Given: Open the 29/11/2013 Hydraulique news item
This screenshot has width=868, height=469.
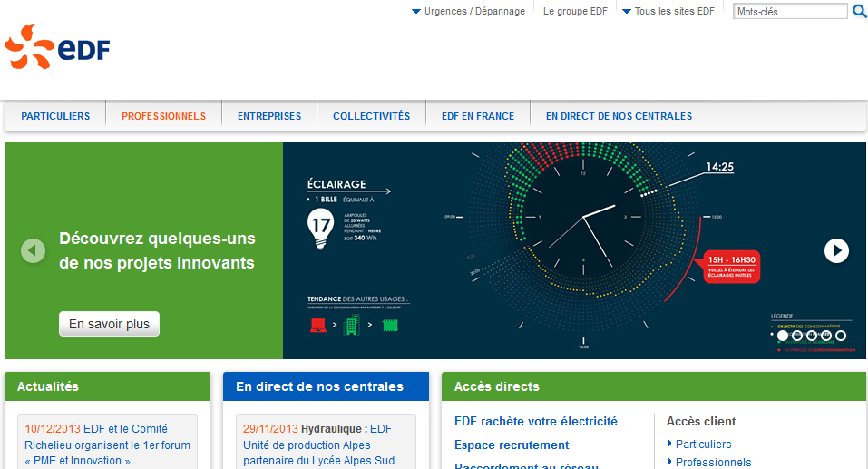Looking at the screenshot, I should pyautogui.click(x=319, y=445).
